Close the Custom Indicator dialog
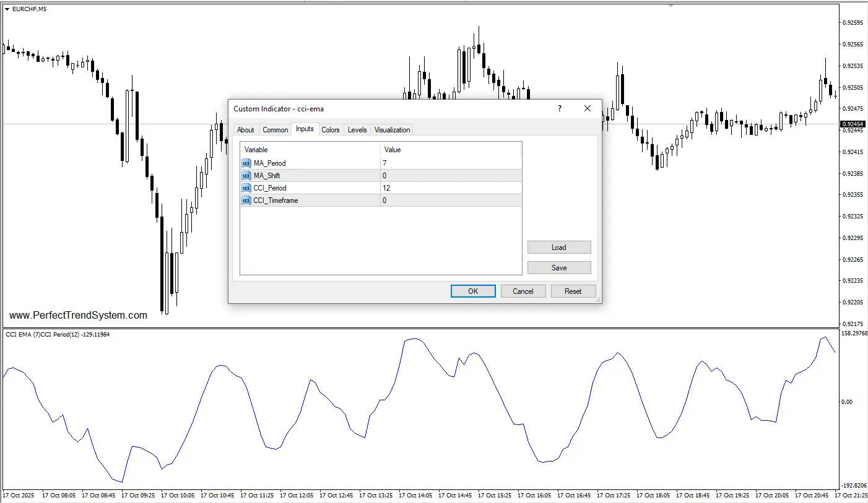The width and height of the screenshot is (868, 503). coord(588,109)
